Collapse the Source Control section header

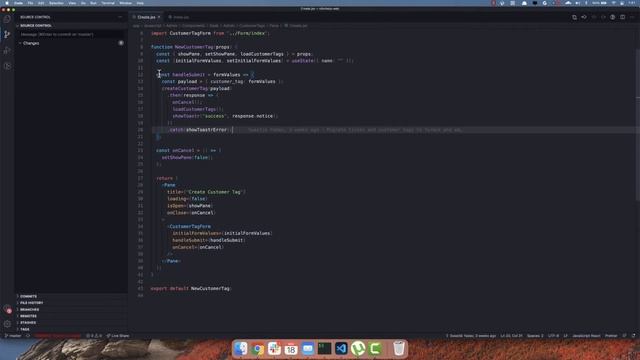tap(36, 25)
